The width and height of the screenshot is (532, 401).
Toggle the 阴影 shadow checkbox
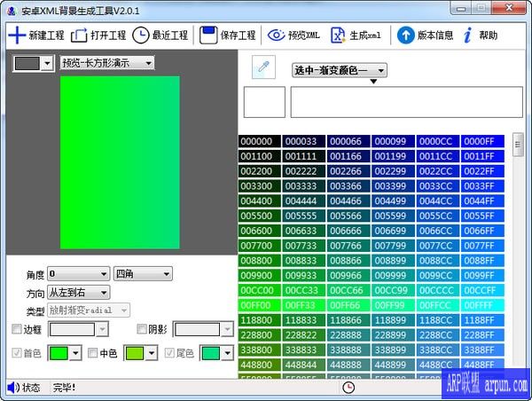coord(142,329)
